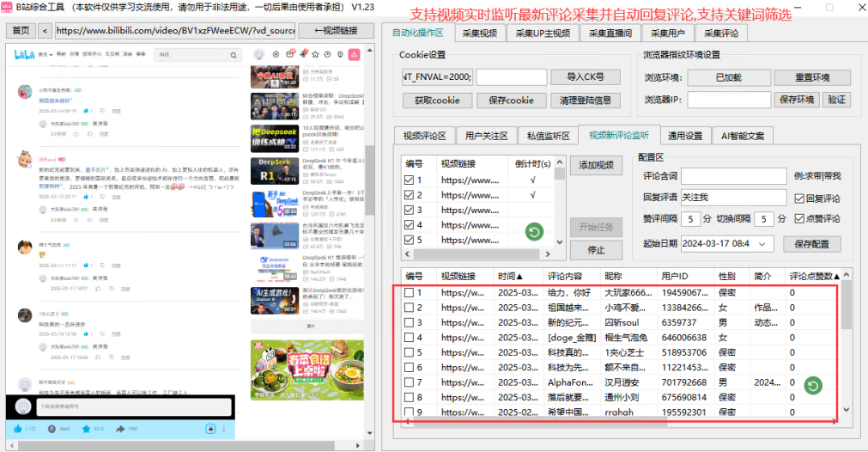Click the 获取cookie button
The width and height of the screenshot is (868, 452).
(437, 101)
